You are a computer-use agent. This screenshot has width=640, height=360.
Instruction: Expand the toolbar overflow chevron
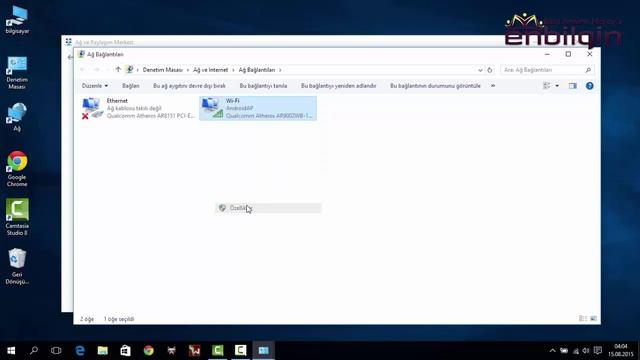click(493, 86)
